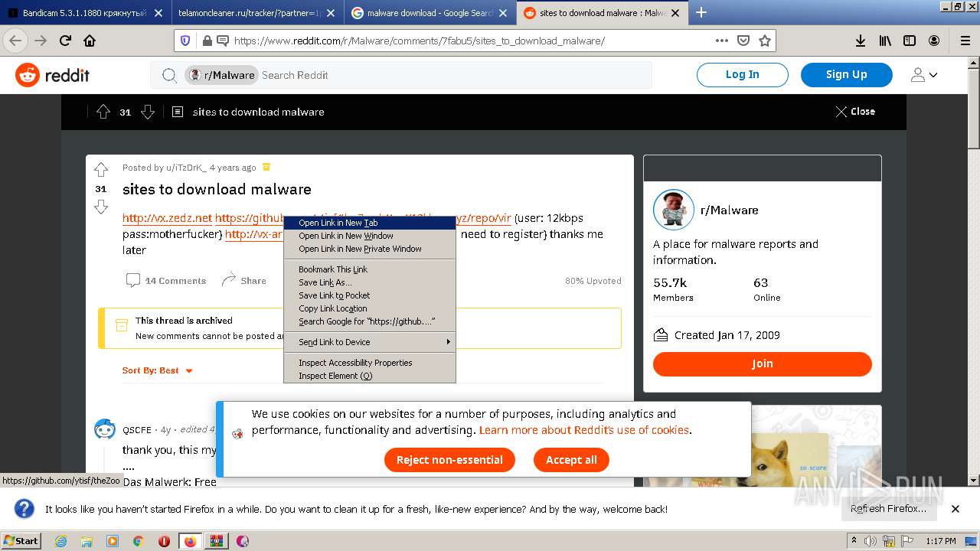Choose Copy Link Location

pyautogui.click(x=370, y=308)
